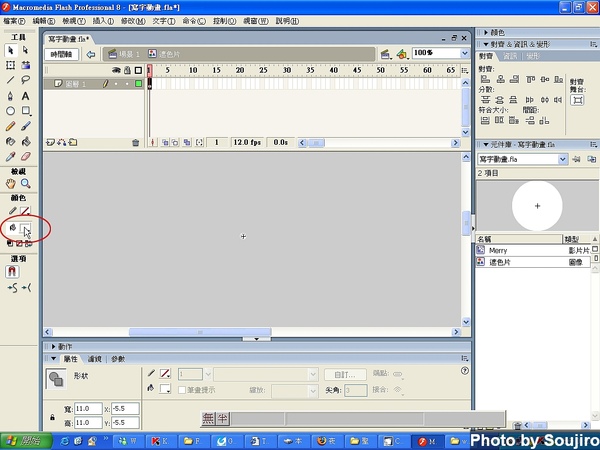Screen dimensions: 600x450
Task: Click the fill color swatch in toolbox
Action: pos(26,228)
